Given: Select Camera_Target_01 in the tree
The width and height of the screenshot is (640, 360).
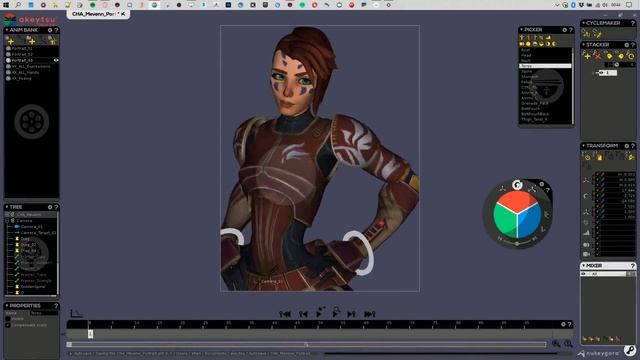Looking at the screenshot, I should point(38,233).
